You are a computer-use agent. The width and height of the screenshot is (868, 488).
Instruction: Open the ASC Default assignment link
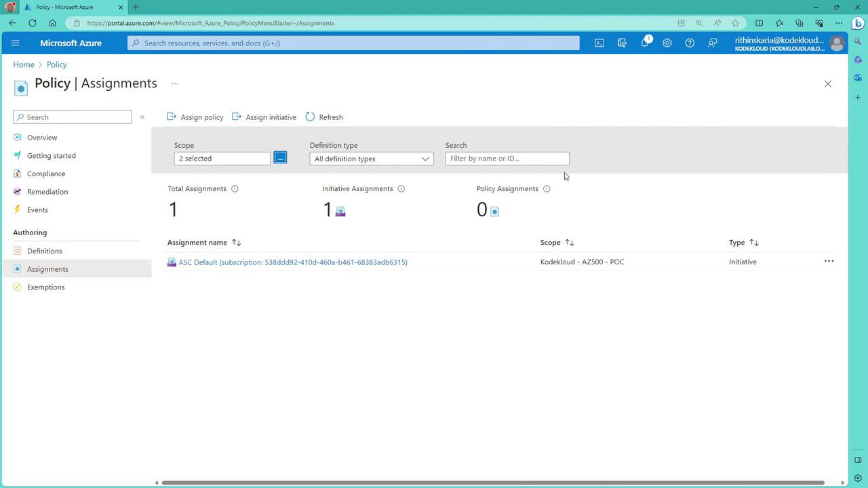[x=292, y=262]
